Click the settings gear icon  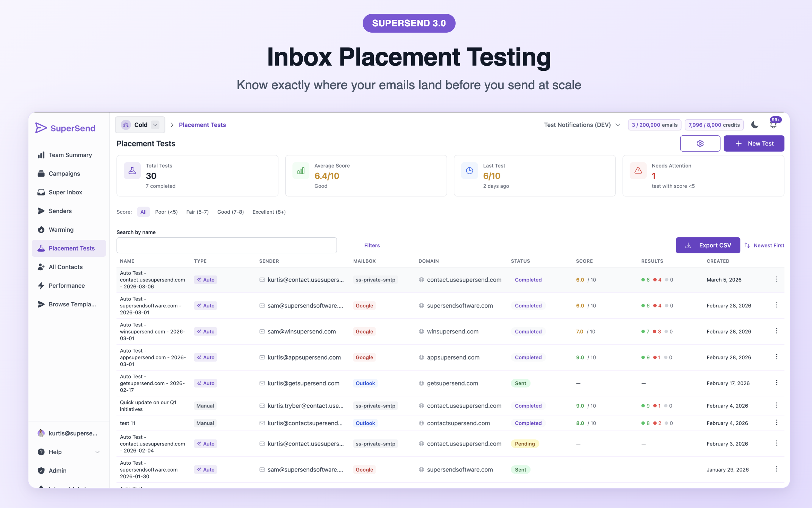[700, 143]
